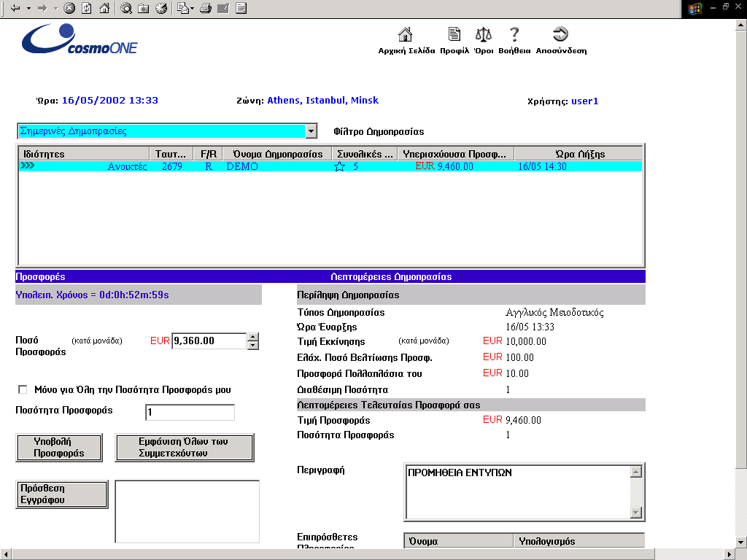
Task: Click the Όνομα header in additional info table
Action: [459, 541]
